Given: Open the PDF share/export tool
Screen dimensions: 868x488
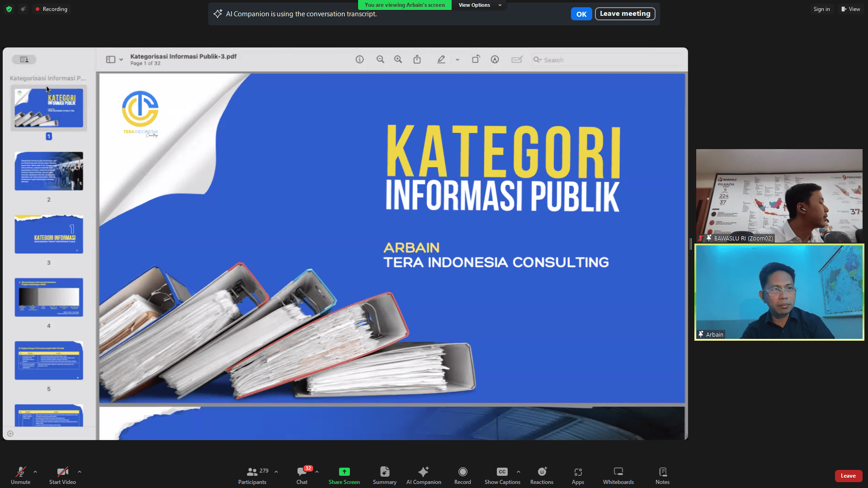Looking at the screenshot, I should pos(417,59).
